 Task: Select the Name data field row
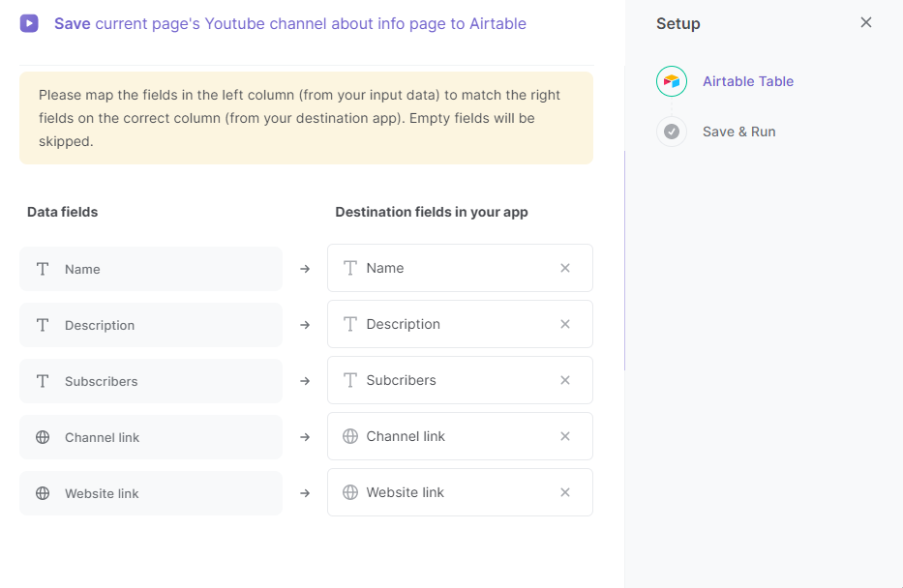coord(151,269)
